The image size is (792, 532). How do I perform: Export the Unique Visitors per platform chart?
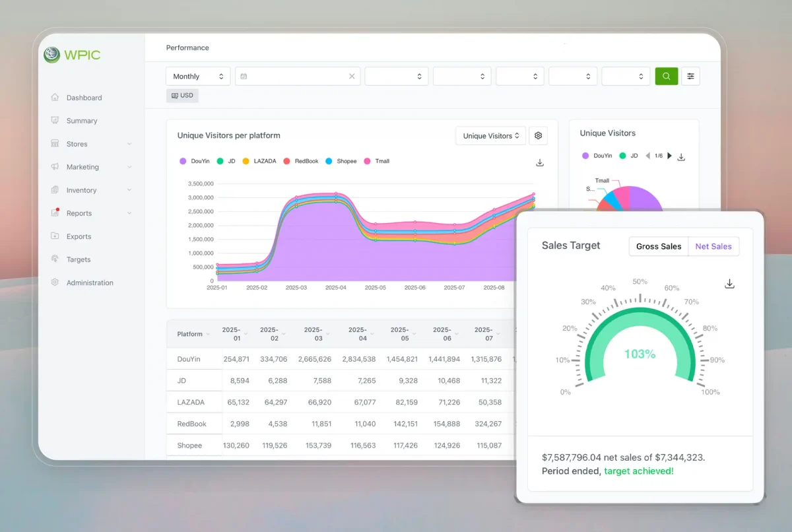coord(539,162)
